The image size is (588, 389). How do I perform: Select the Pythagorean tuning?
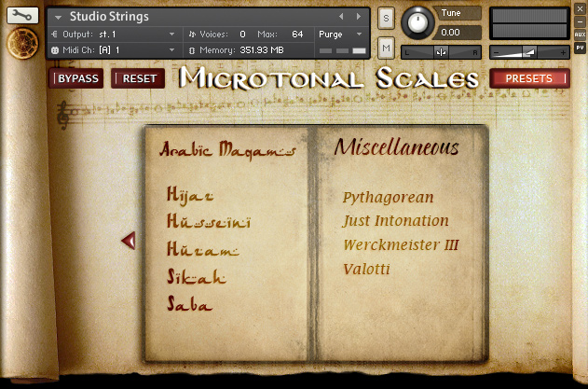389,197
